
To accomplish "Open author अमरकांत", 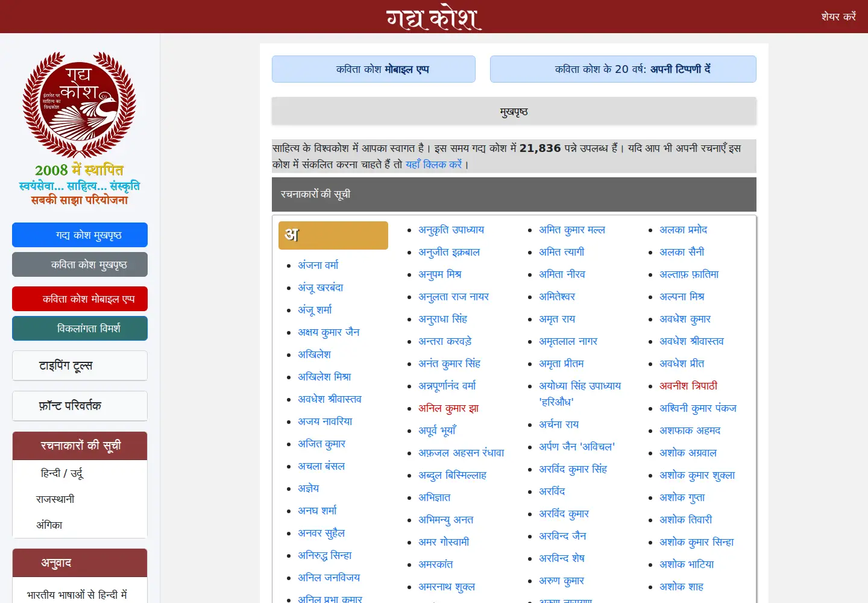I will (x=436, y=564).
